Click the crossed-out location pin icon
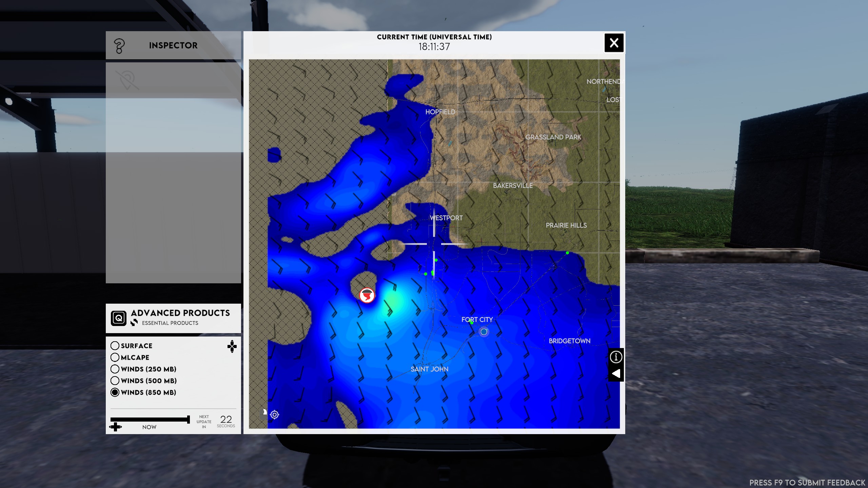The height and width of the screenshot is (488, 868). [127, 80]
